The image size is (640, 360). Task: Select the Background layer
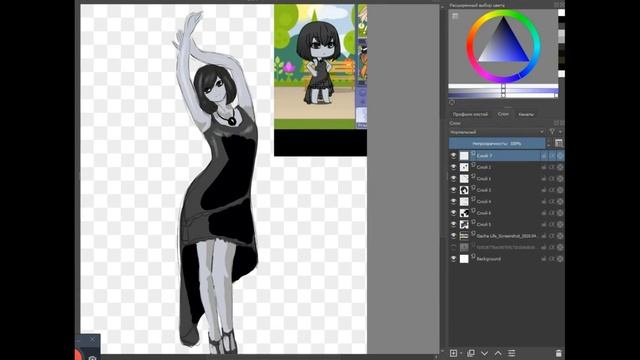coord(489,259)
